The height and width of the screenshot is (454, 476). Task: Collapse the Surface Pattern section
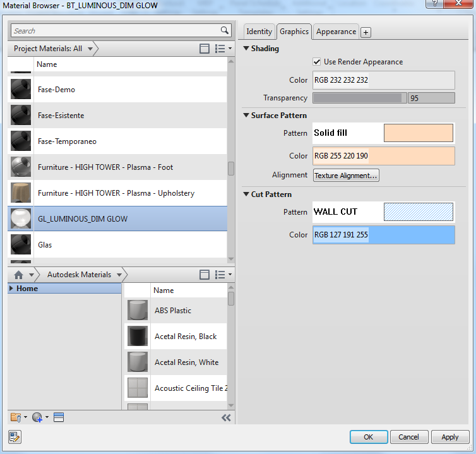coord(246,116)
